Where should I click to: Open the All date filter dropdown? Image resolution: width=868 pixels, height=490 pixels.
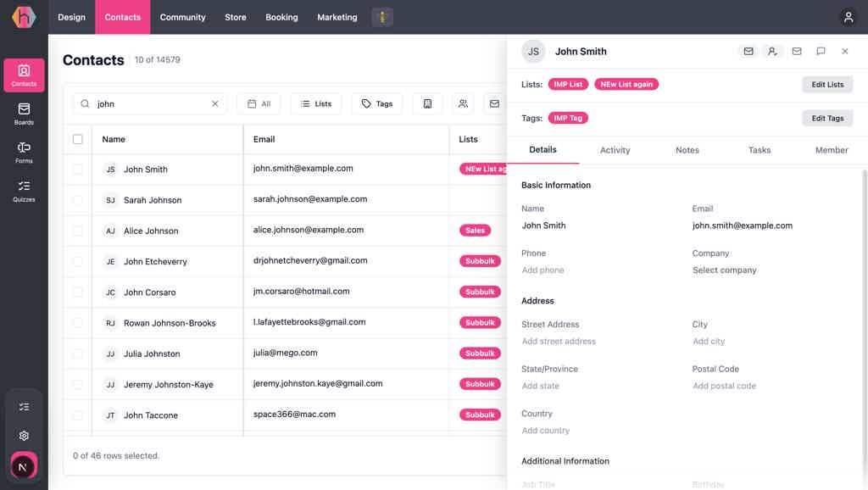coord(259,103)
